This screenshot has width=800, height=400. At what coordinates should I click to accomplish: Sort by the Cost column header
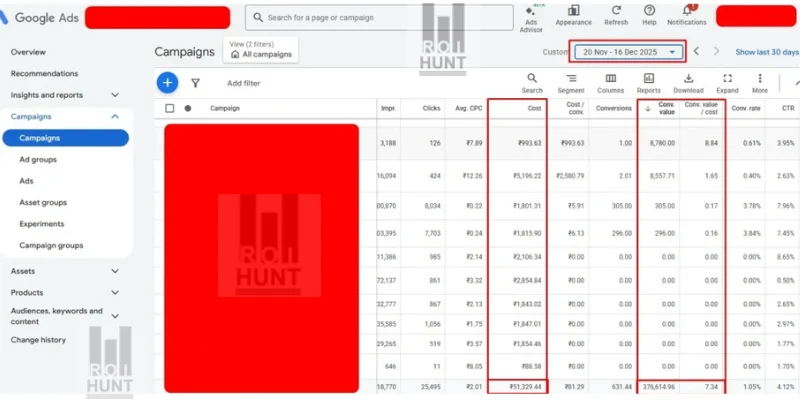(x=534, y=108)
